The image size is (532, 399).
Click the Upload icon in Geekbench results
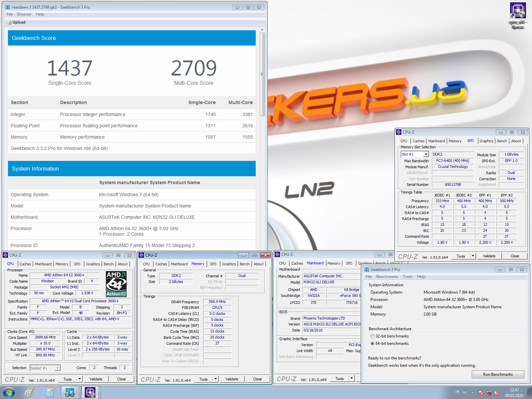coord(9,22)
